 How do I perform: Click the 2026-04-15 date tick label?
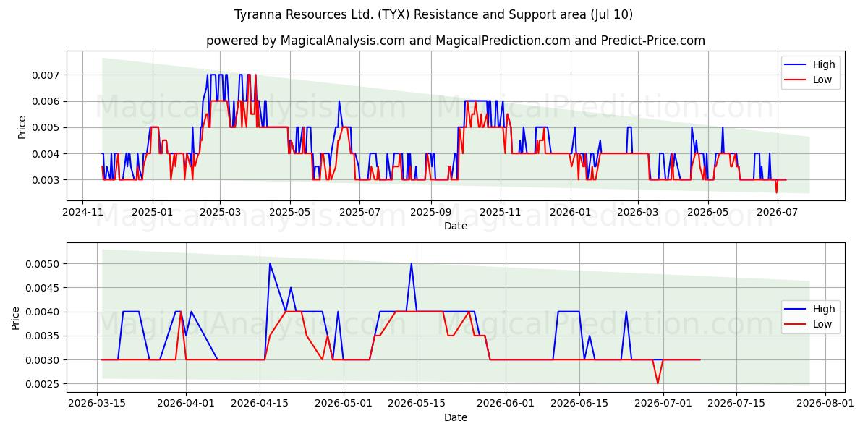point(259,404)
